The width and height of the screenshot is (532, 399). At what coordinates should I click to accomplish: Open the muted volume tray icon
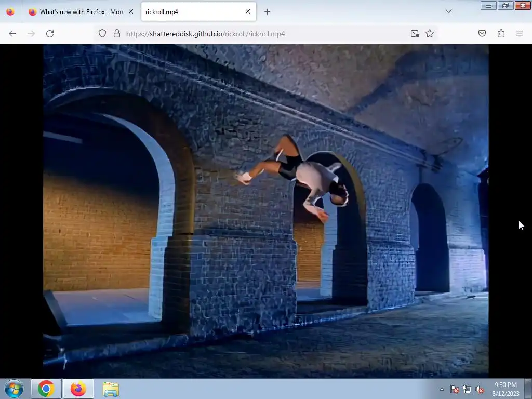point(480,389)
